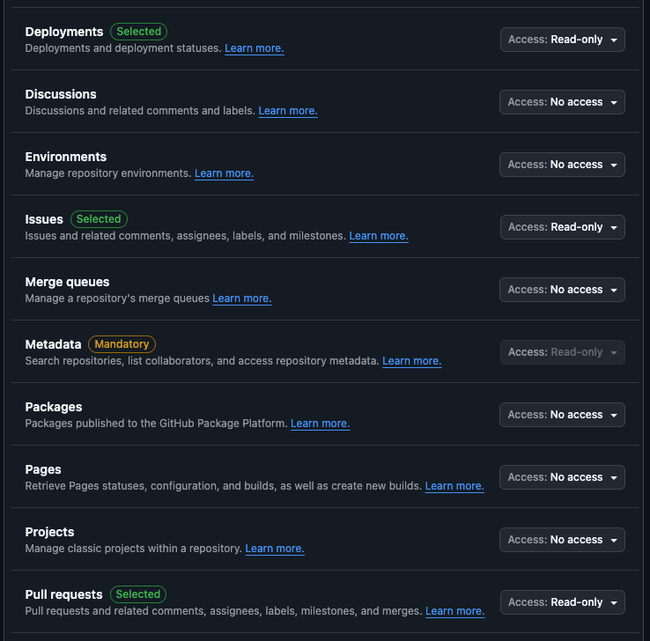The image size is (650, 641).
Task: Open Learn more link for Discussions
Action: (x=288, y=111)
